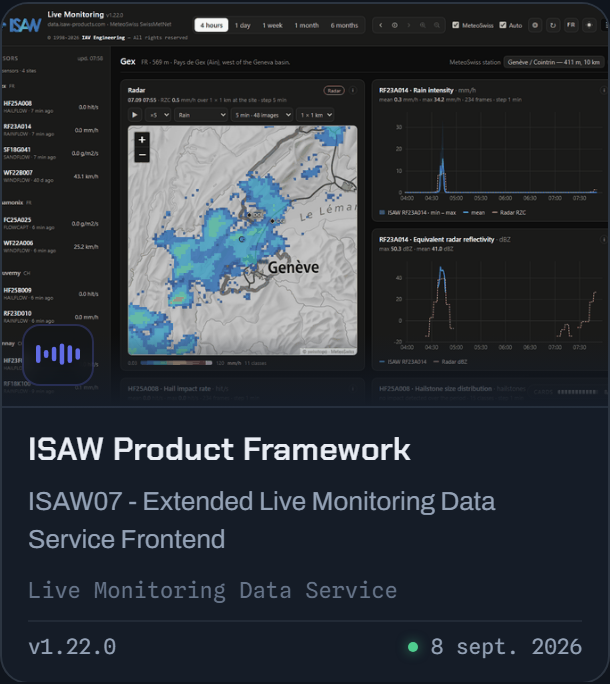Go to previous time period arrow

tap(380, 25)
